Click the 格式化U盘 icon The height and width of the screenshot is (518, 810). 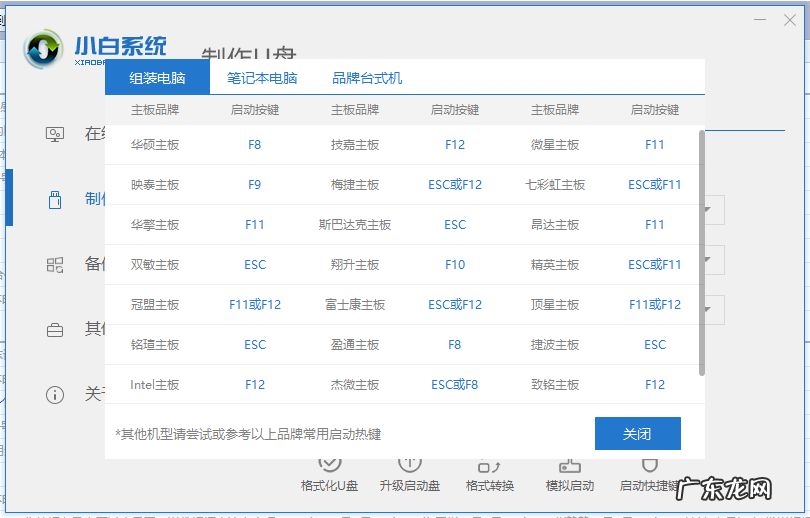click(330, 465)
